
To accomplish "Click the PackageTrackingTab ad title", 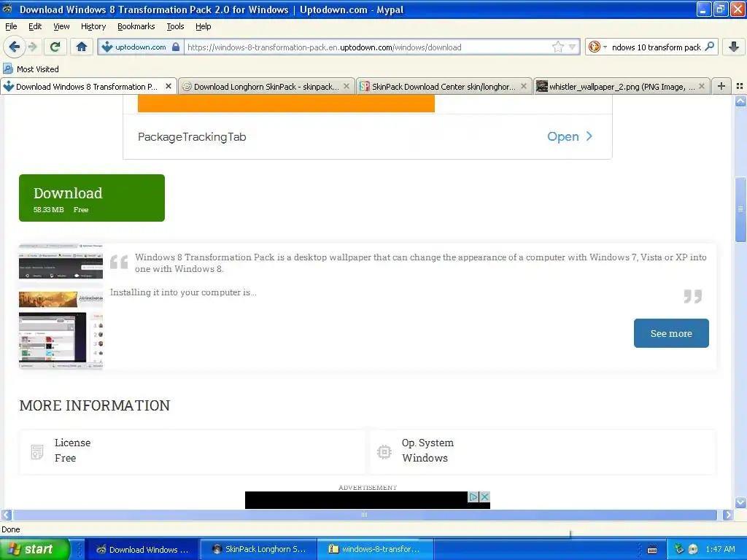I will [x=192, y=136].
